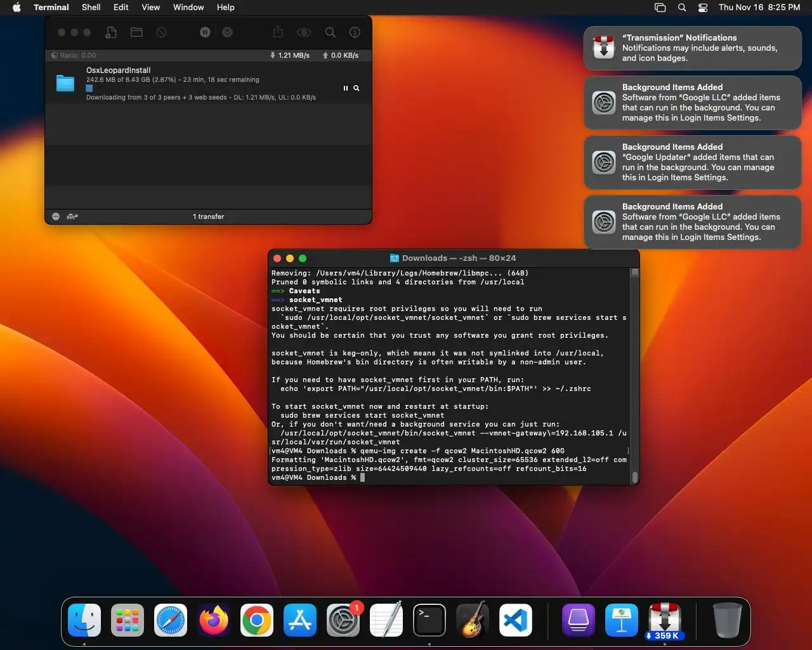Open the first Google LLC Background Items notification

point(692,103)
